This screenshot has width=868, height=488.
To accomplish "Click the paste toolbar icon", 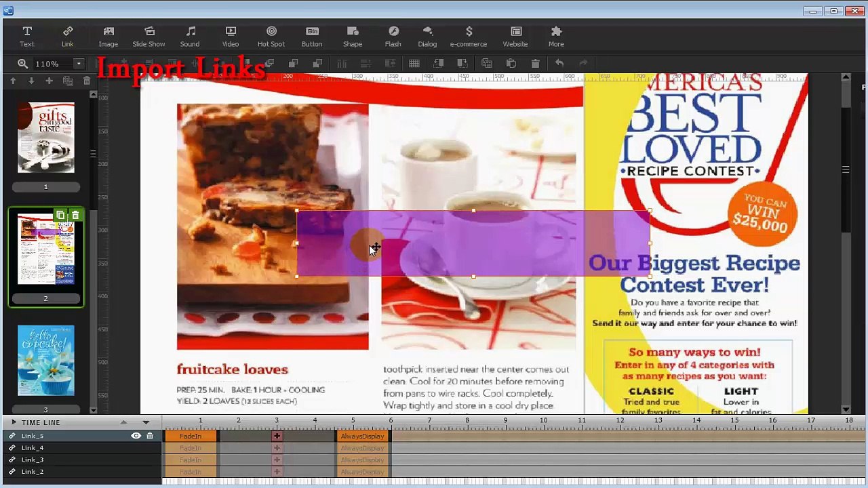I will tap(511, 64).
